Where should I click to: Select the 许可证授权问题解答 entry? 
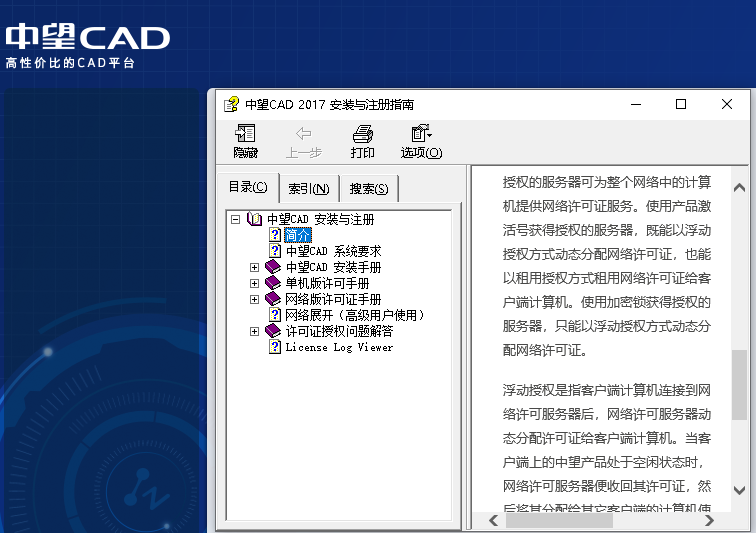[x=339, y=331]
